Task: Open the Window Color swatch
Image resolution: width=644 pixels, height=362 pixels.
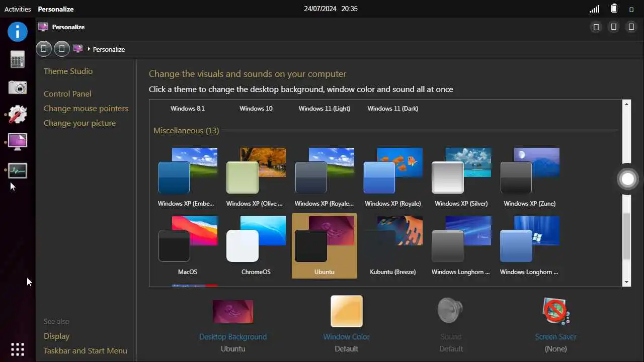Action: coord(346,311)
